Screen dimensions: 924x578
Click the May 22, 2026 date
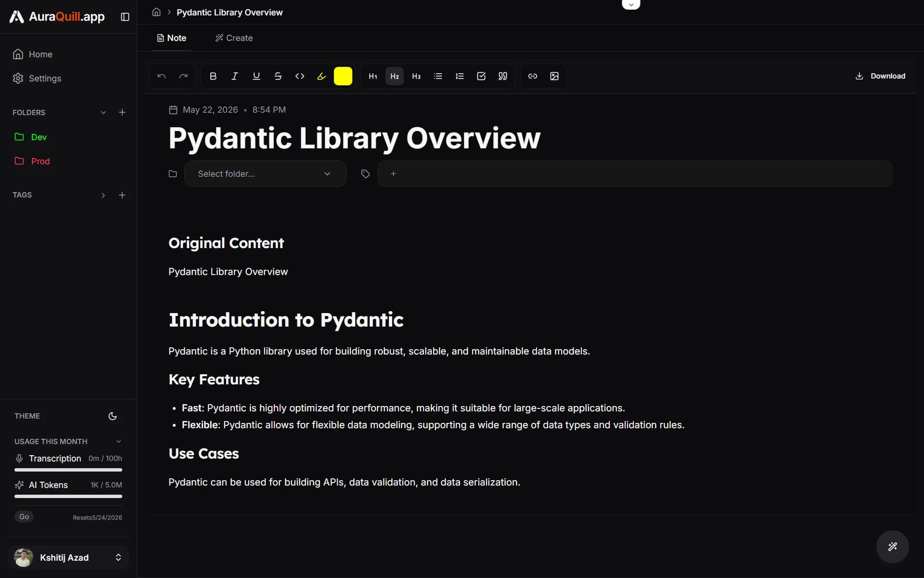[210, 110]
